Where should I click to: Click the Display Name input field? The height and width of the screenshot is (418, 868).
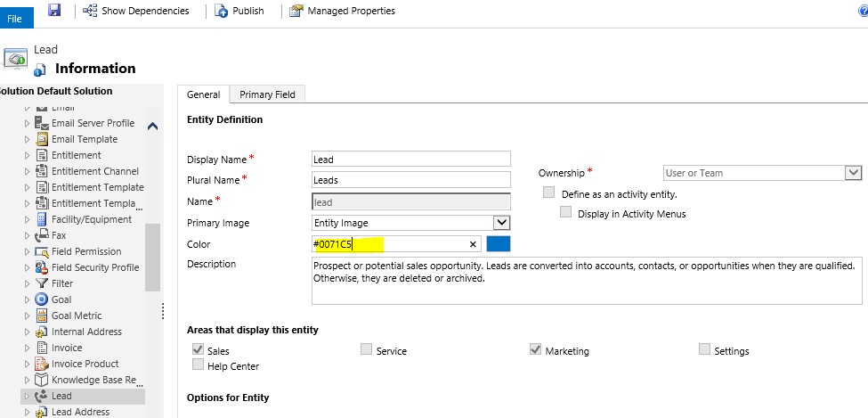pos(410,159)
